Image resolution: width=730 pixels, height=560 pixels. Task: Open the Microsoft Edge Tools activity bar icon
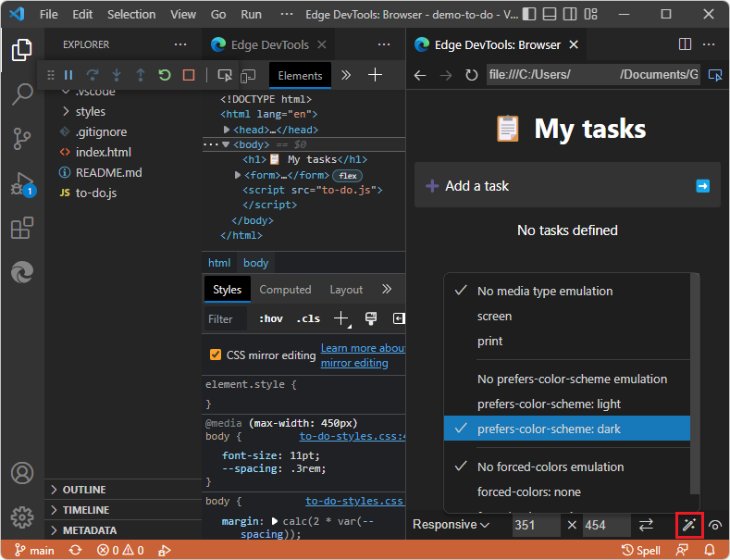click(x=22, y=272)
